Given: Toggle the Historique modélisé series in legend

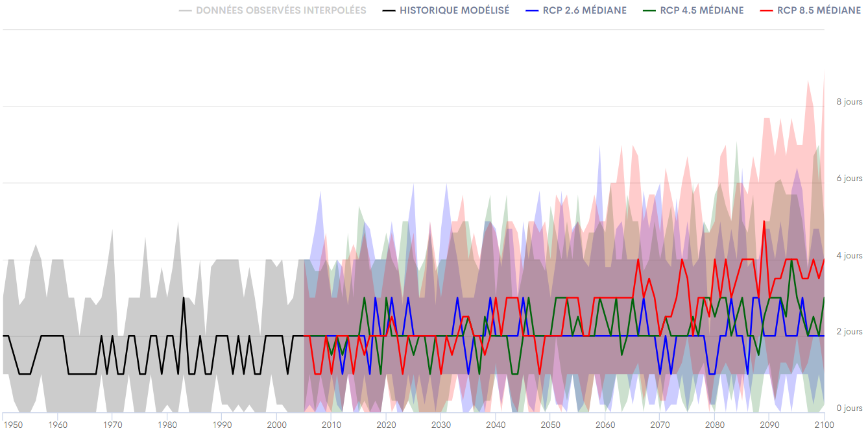Looking at the screenshot, I should [x=446, y=10].
